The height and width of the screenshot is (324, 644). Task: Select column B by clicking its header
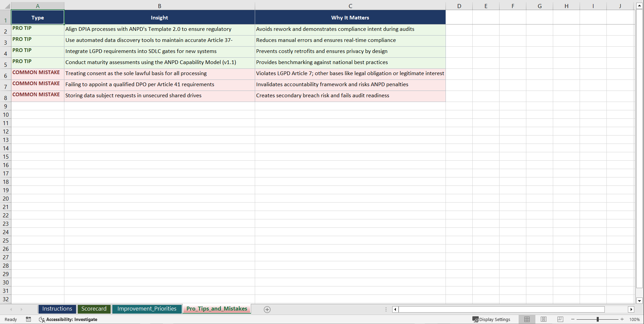click(160, 6)
